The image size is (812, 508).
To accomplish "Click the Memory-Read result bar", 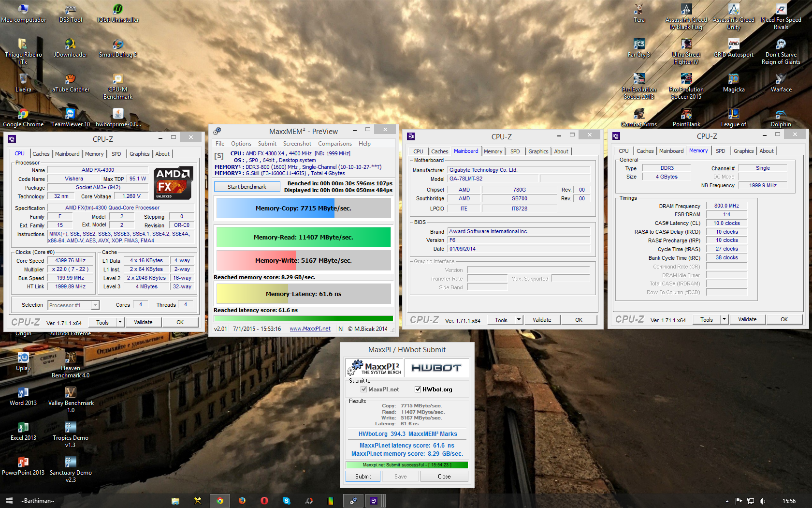I will point(304,237).
